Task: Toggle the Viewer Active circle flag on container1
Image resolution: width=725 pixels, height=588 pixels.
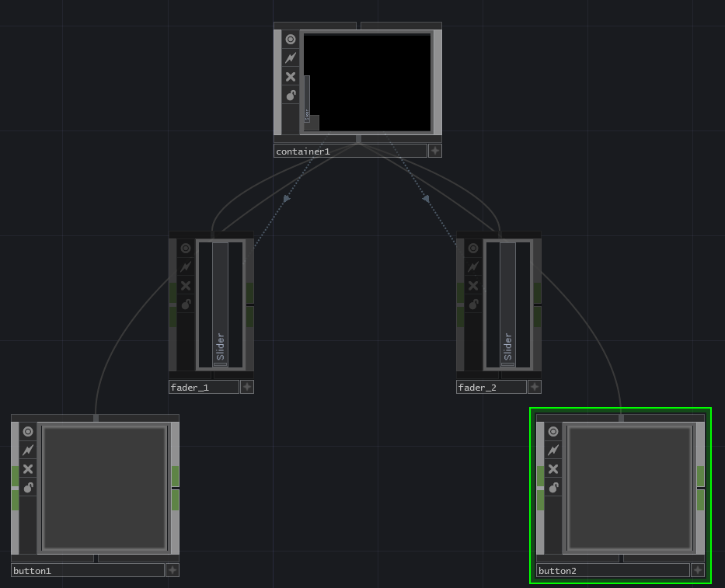Action: (291, 40)
